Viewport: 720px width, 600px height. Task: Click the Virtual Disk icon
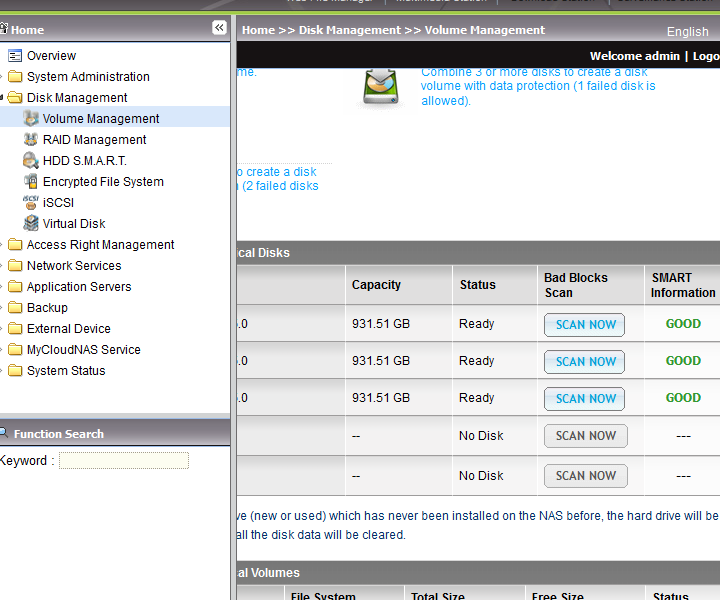coord(31,224)
